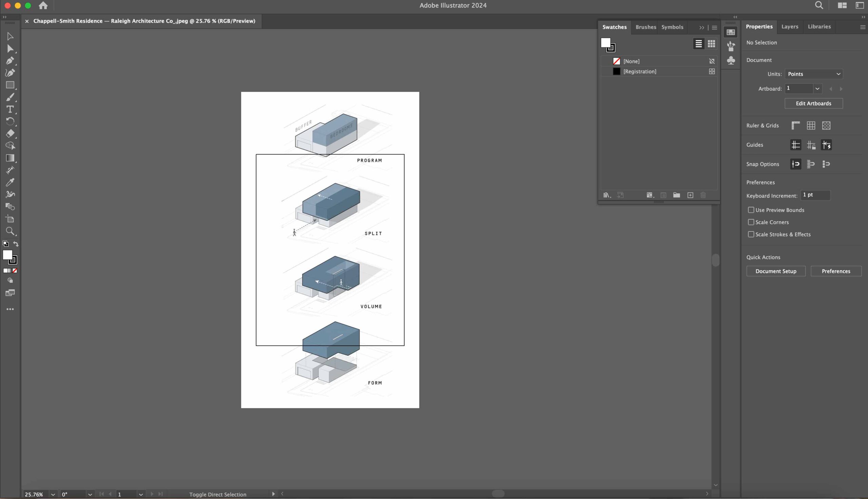Select the Curvature tool

pos(10,72)
